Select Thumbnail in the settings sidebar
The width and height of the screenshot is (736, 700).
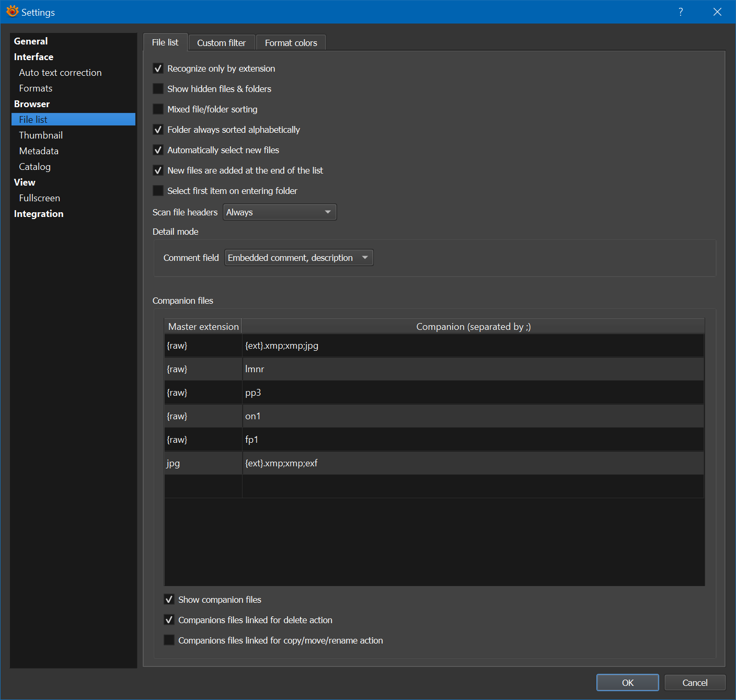tap(41, 135)
